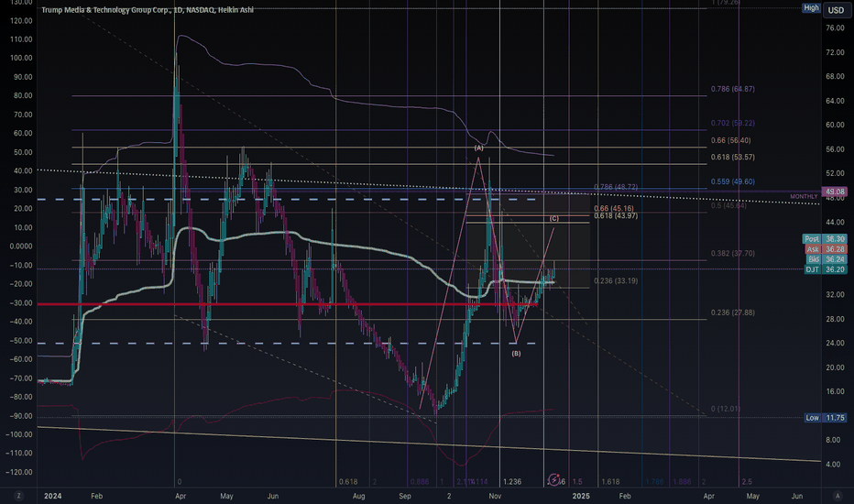
Task: Click the chart title 'Trump Media & Technology Group Corp.'
Action: [106, 10]
